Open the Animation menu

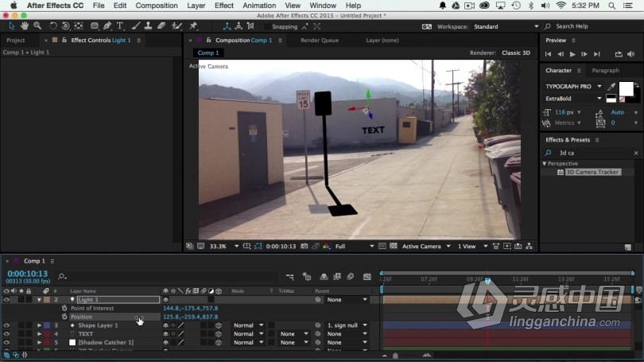259,6
